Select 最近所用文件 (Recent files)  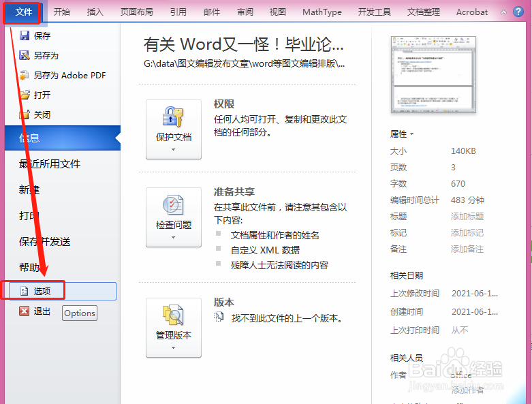click(50, 164)
